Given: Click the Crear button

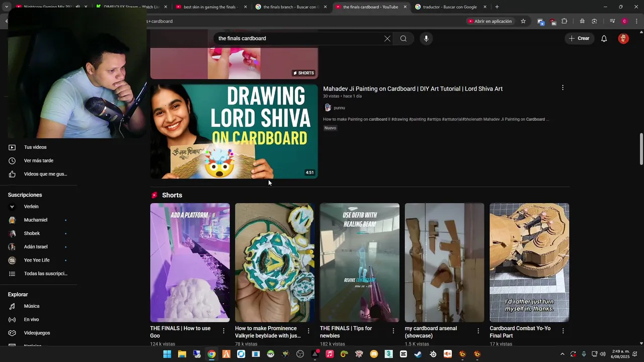Looking at the screenshot, I should [x=579, y=39].
